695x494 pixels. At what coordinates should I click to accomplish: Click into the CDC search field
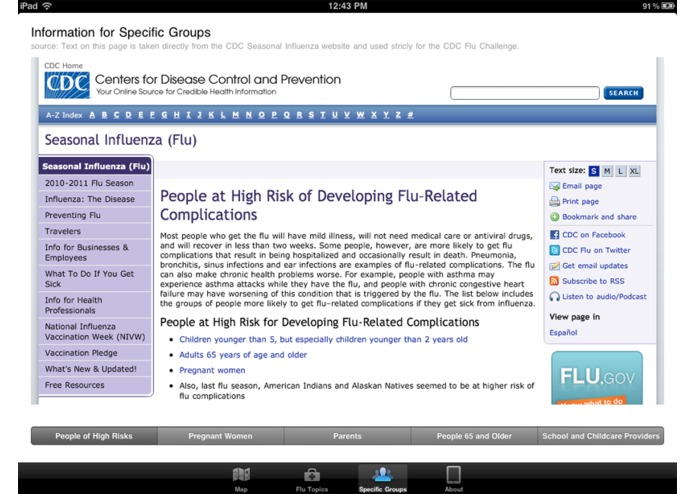coord(525,93)
